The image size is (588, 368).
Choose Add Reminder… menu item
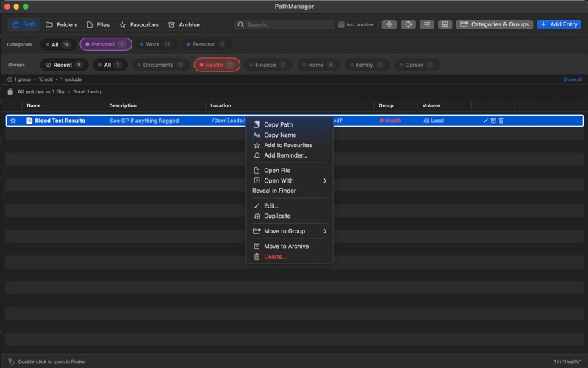[290, 155]
